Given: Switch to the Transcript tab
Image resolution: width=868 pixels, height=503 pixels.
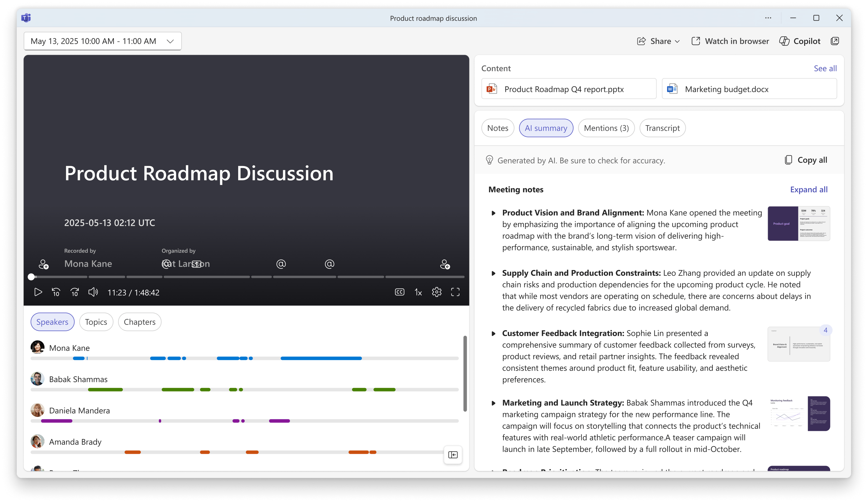Looking at the screenshot, I should [x=662, y=128].
